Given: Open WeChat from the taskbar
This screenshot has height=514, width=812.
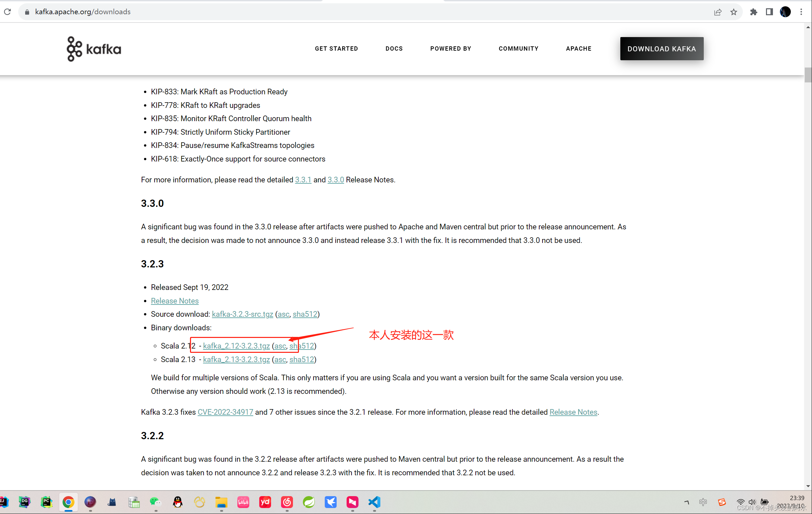Looking at the screenshot, I should (x=156, y=502).
